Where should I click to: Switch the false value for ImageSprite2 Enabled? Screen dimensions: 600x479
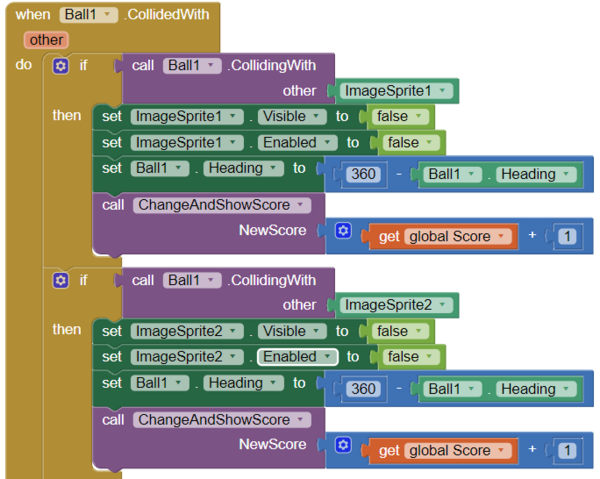[x=410, y=357]
